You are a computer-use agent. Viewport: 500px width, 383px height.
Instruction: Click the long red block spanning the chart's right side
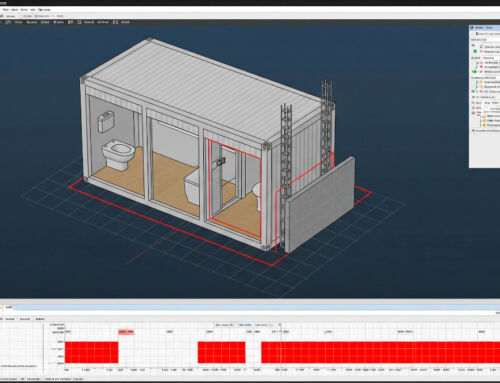click(x=380, y=352)
